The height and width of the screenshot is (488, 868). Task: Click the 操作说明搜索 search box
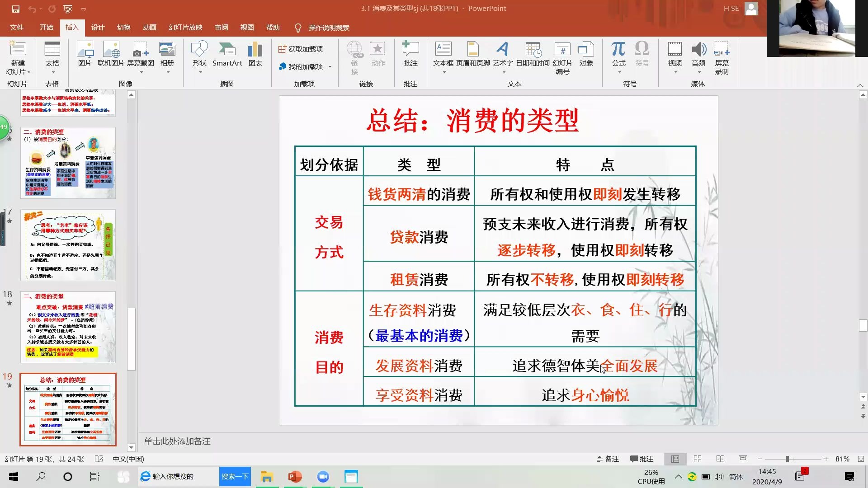329,28
